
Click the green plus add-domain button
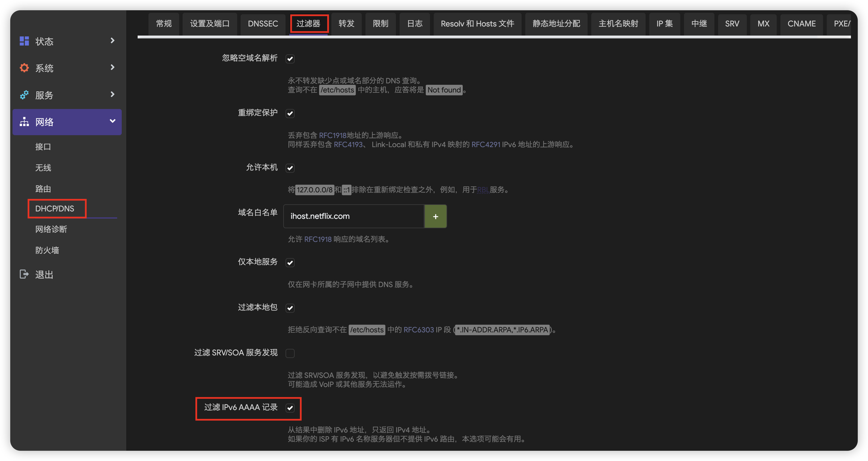coord(435,216)
